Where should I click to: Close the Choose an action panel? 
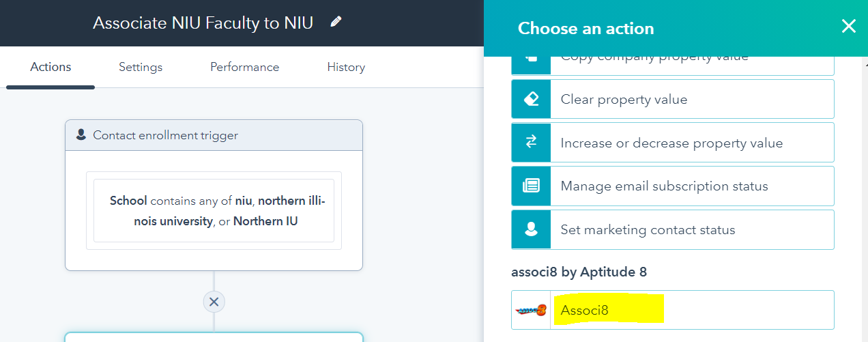click(x=848, y=27)
